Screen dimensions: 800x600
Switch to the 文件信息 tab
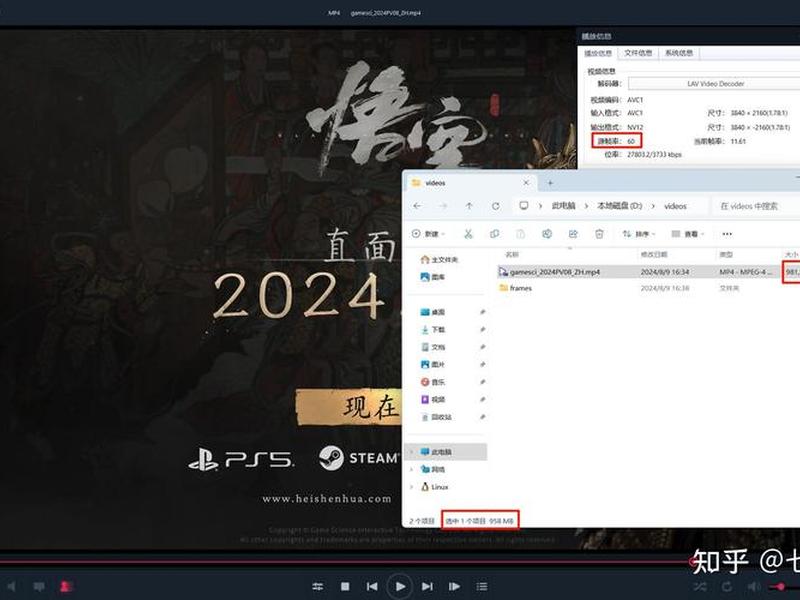coord(638,53)
